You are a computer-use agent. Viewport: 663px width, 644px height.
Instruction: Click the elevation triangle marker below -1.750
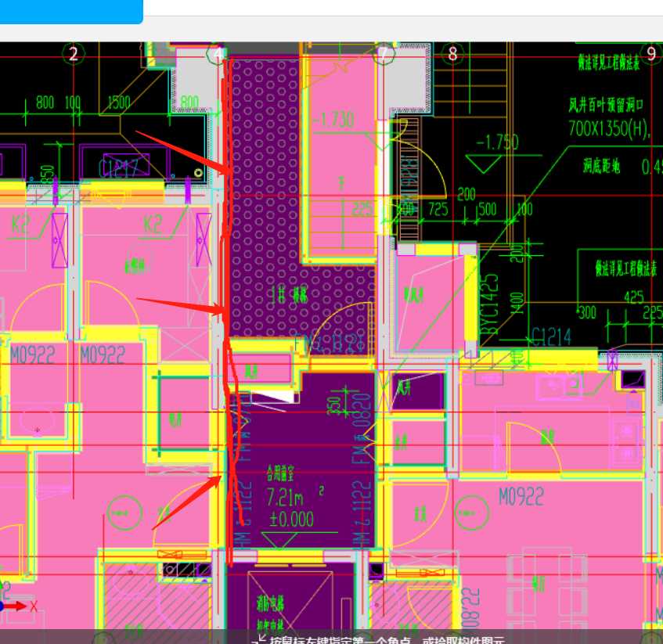click(x=483, y=164)
